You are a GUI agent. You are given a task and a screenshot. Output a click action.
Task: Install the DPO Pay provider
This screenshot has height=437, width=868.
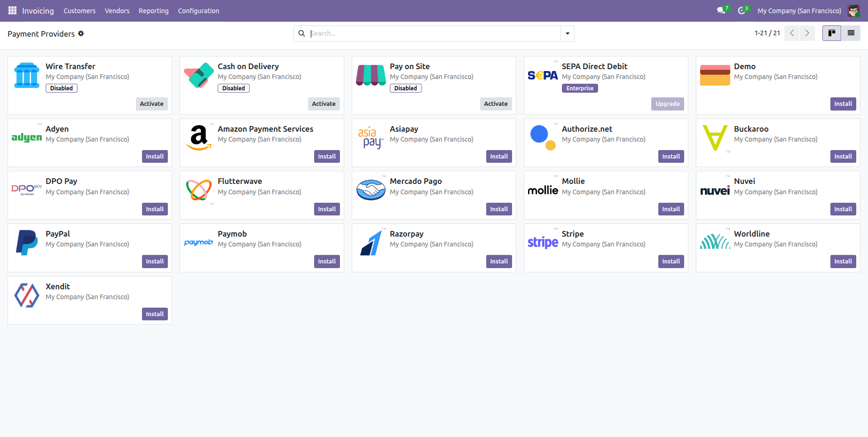coord(155,209)
